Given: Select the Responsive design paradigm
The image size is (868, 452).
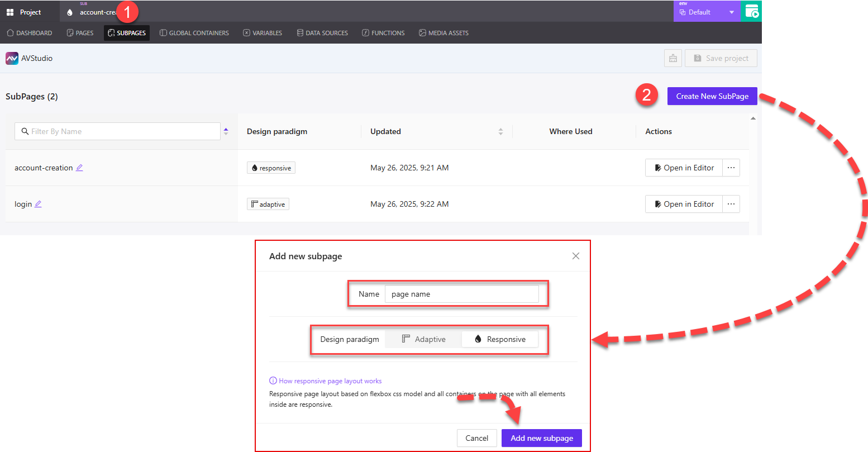Looking at the screenshot, I should click(x=500, y=339).
